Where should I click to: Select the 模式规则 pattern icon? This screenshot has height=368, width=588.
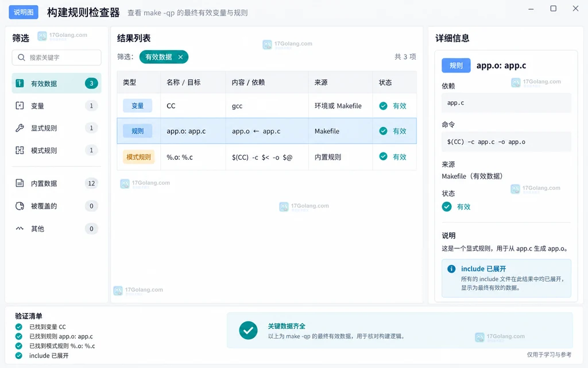point(20,150)
